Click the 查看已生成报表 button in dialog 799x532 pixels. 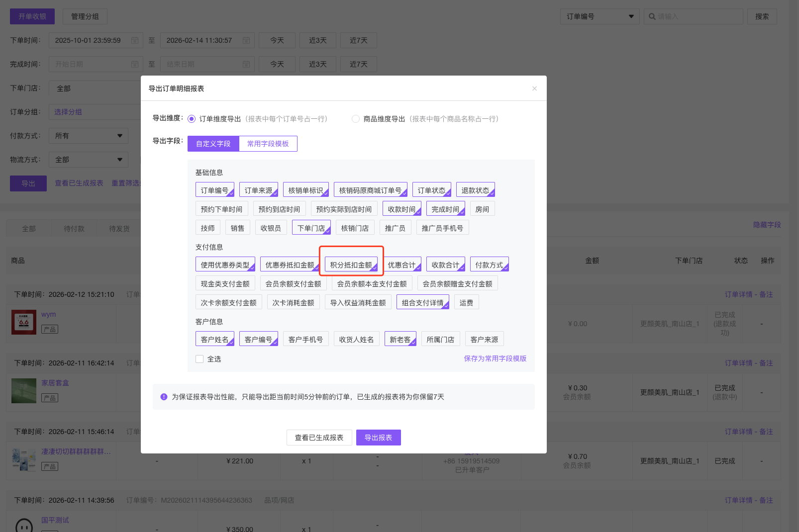click(319, 438)
